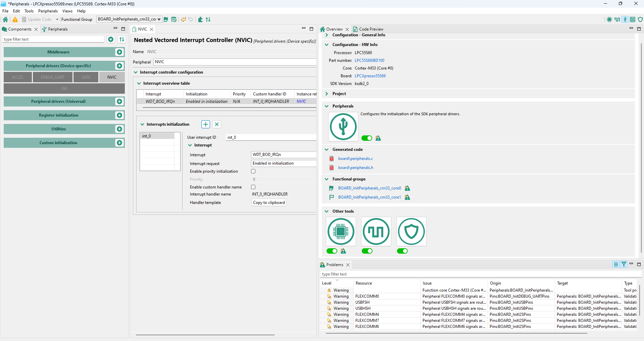Check Enable custom handler name
644x341 pixels.
[253, 187]
